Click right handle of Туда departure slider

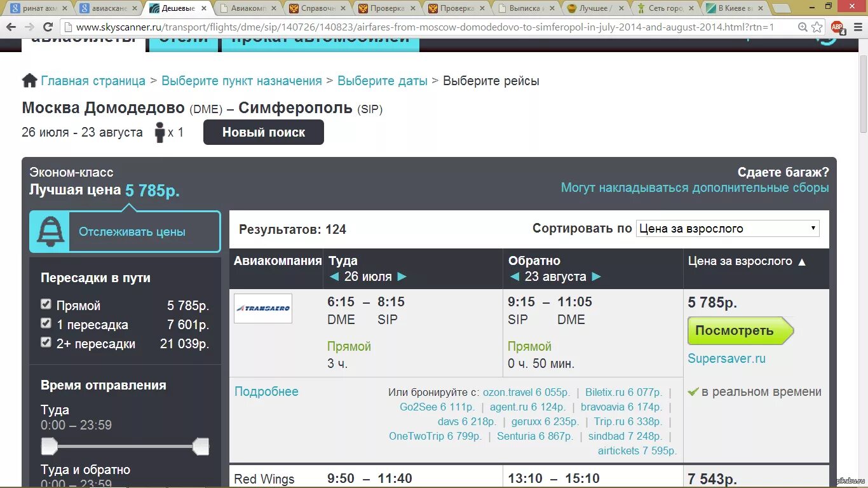(201, 447)
